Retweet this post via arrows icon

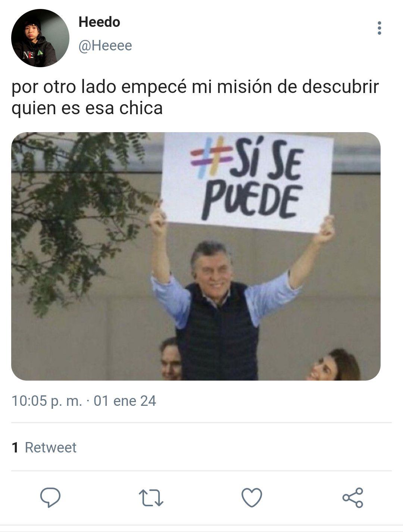point(151,498)
